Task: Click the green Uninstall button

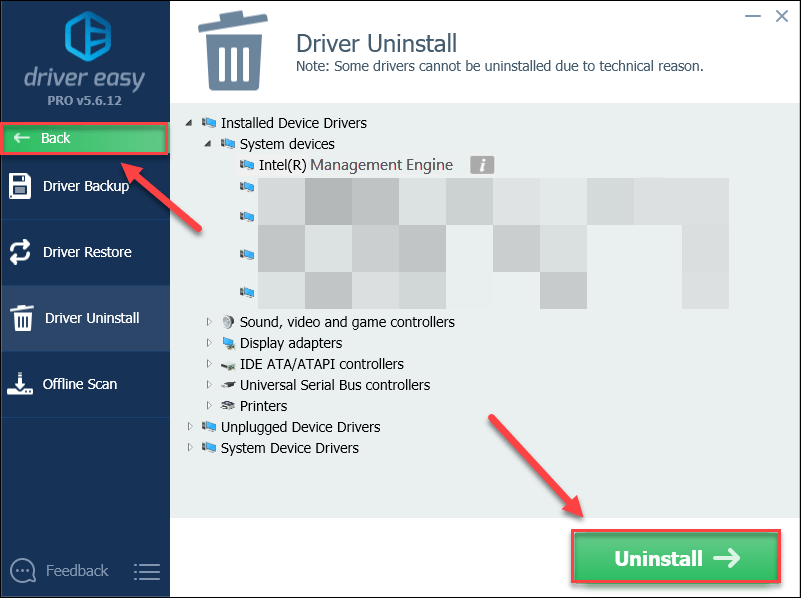Action: [676, 558]
